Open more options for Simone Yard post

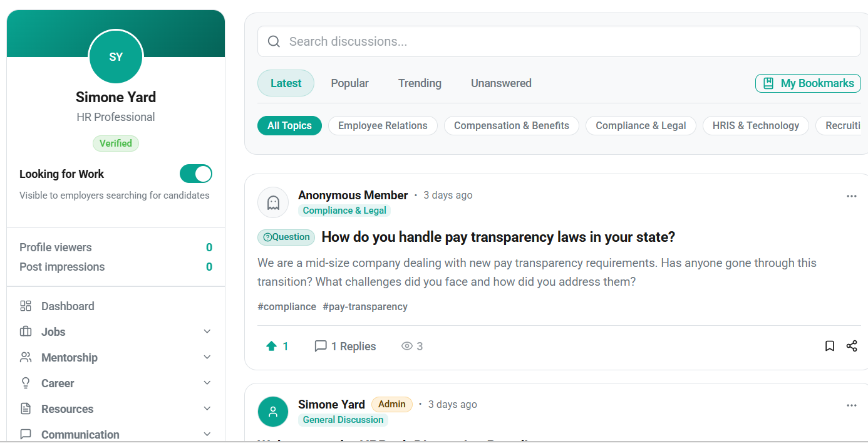pos(851,405)
